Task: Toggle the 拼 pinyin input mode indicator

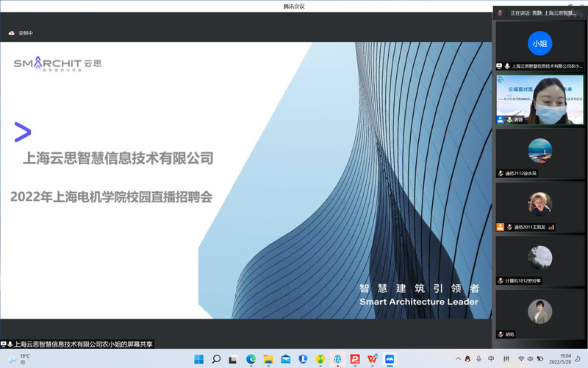Action: [x=506, y=359]
